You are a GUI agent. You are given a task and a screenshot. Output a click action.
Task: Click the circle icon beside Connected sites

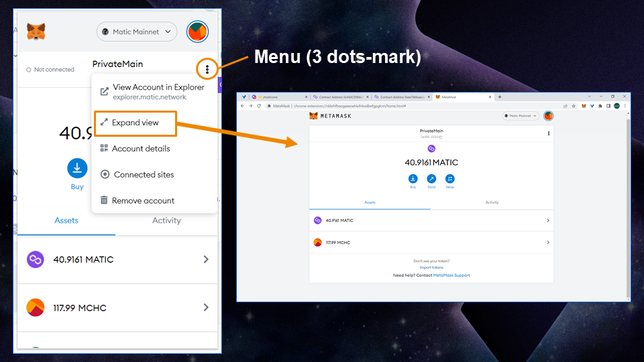coord(105,174)
